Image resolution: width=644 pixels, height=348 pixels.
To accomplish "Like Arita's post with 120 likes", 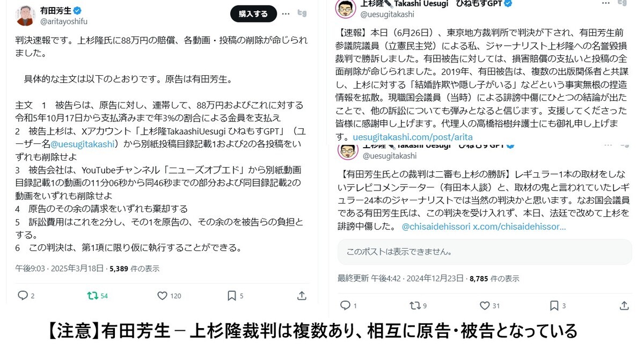I will [162, 295].
